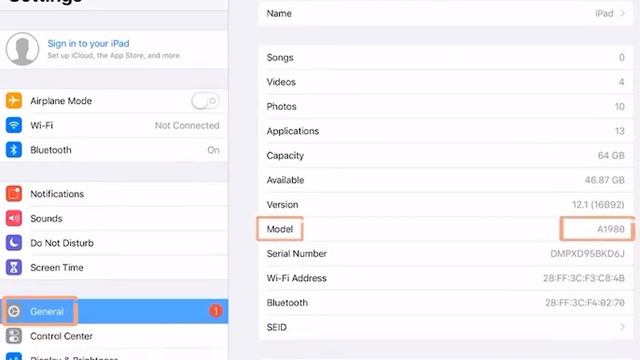640x360 pixels.
Task: Open Screen Time settings
Action: [x=114, y=267]
